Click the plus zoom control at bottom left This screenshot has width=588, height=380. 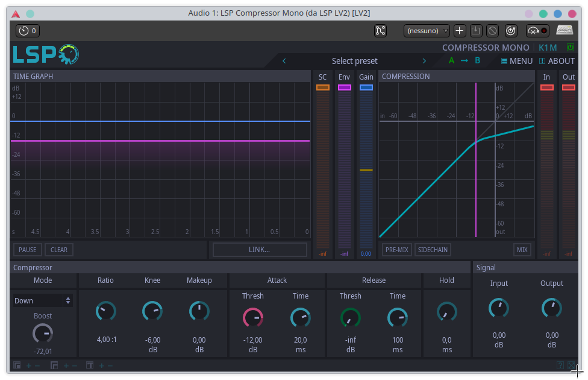[x=28, y=366]
